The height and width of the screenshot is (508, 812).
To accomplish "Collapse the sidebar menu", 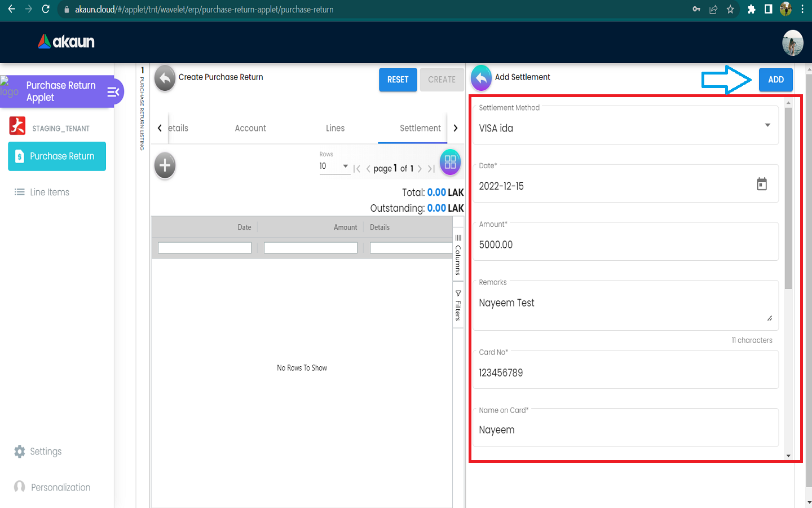I will 113,91.
